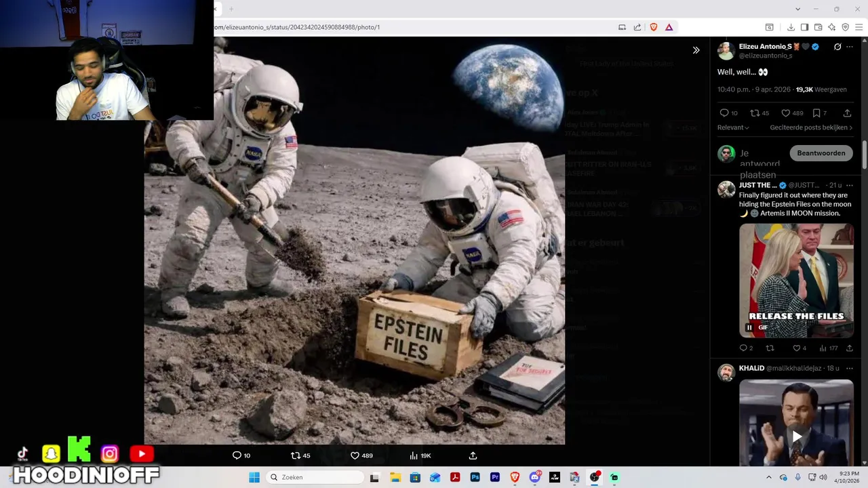Screen dimensions: 868x488
Task: Open Photoshop from taskbar
Action: [x=475, y=477]
